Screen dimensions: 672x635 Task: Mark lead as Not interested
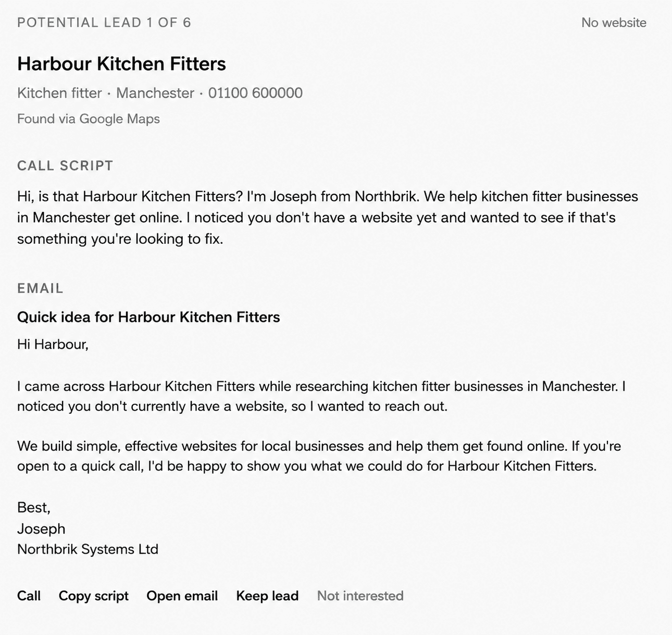[360, 595]
